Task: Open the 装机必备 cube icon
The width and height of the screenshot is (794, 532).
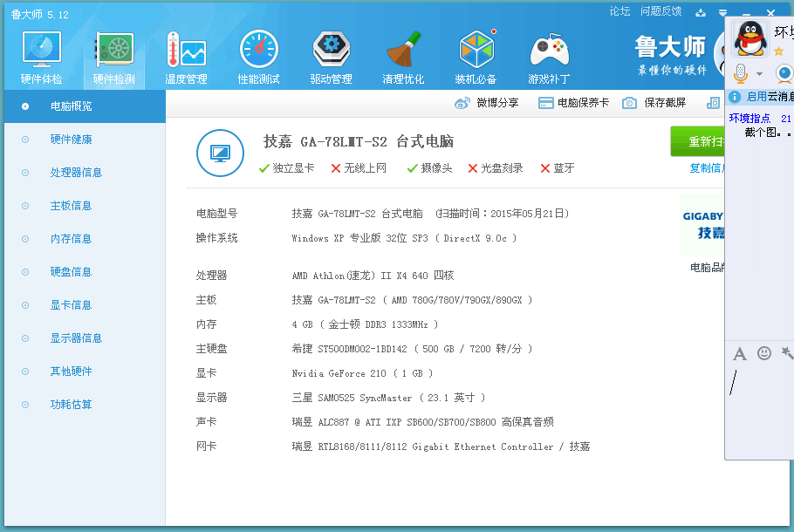Action: point(476,58)
